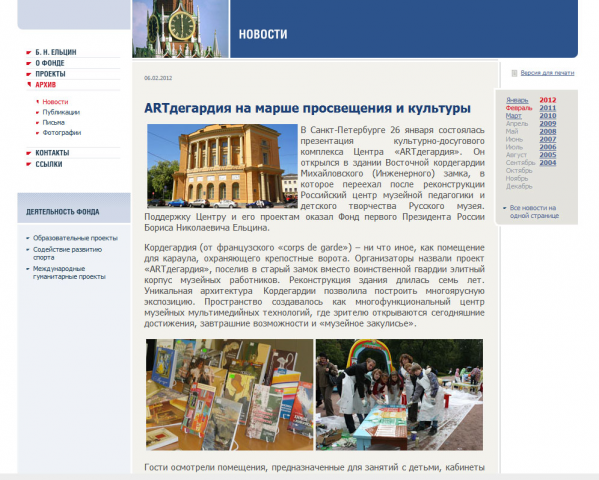Image resolution: width=599 pixels, height=480 pixels.
Task: Select the year 2011 in archive
Action: pyautogui.click(x=548, y=108)
